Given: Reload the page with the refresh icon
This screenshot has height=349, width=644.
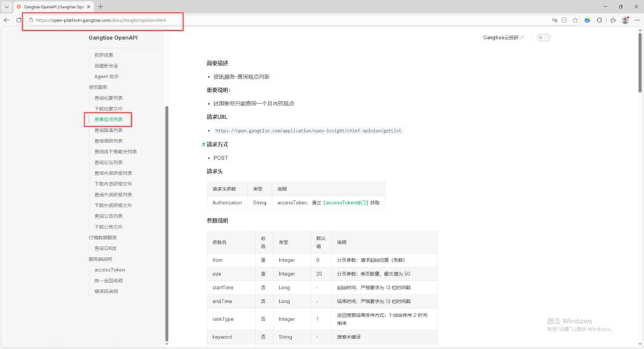Looking at the screenshot, I should [x=18, y=20].
